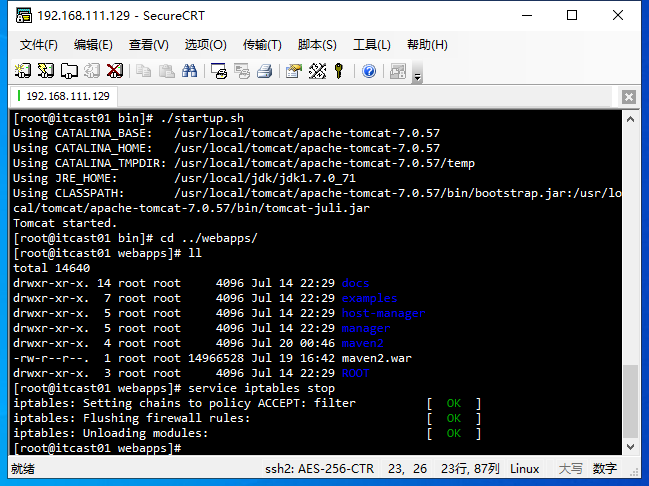649x486 pixels.
Task: Click the grayed Reconnect toolbar icon
Action: (92, 71)
